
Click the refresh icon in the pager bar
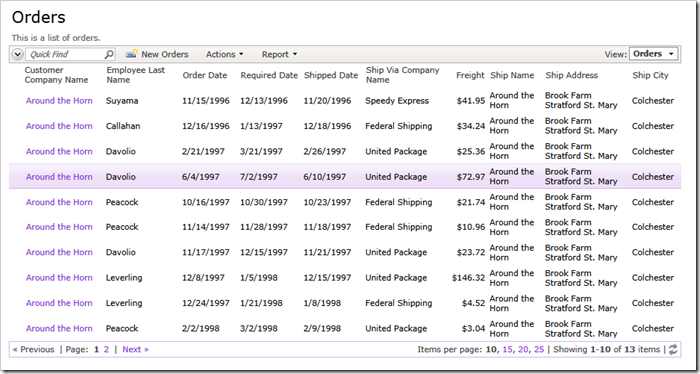tap(673, 349)
